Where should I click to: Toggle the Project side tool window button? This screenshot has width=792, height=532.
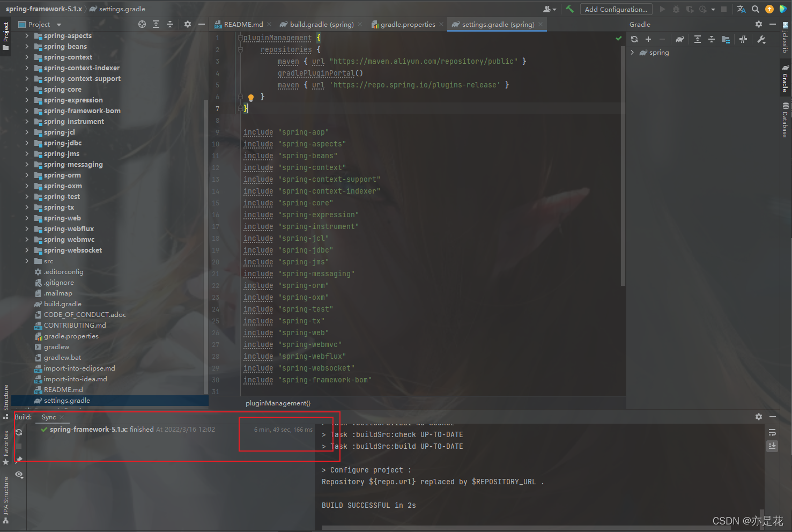[6, 35]
